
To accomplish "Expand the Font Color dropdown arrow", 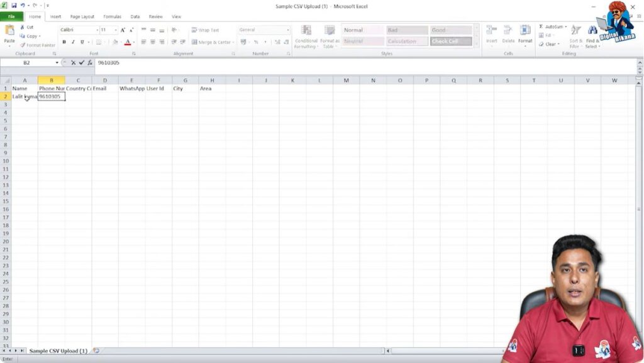I will [134, 42].
